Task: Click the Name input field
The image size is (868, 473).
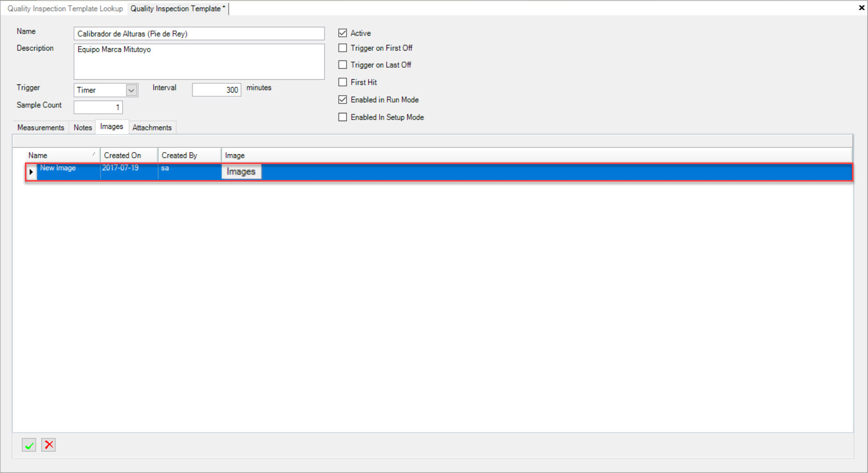Action: click(x=199, y=34)
